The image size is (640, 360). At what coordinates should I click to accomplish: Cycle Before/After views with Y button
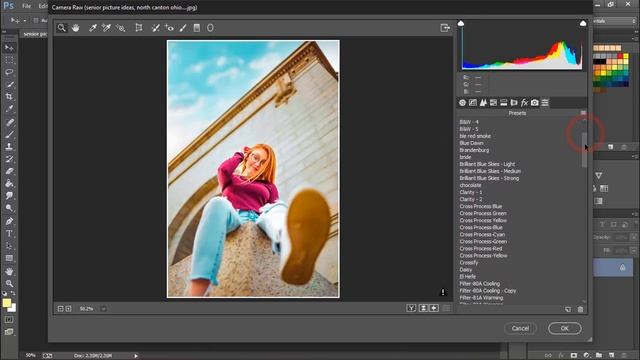[411, 308]
